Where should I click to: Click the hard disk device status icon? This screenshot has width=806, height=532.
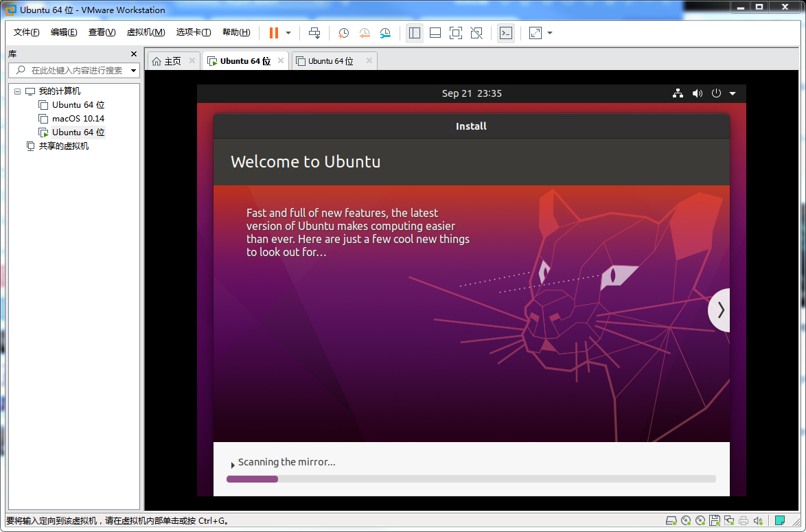671,521
